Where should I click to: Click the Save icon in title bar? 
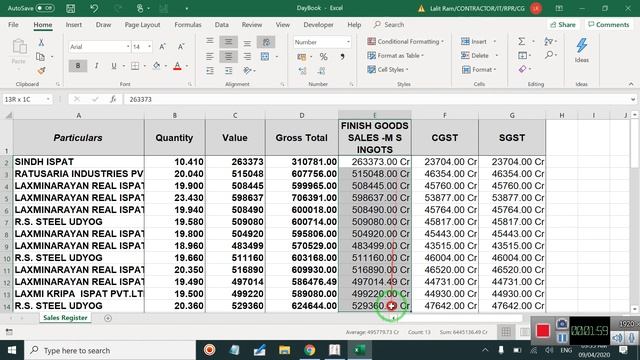70,8
